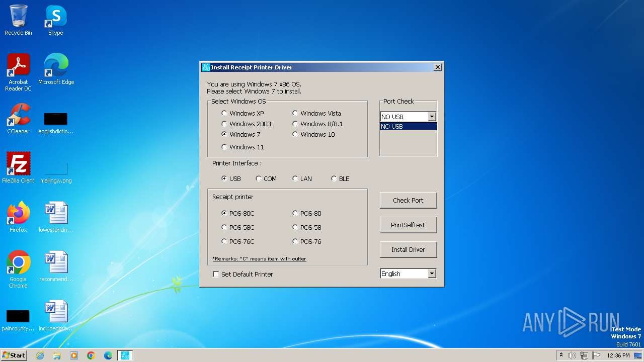Viewport: 644px width, 362px height.
Task: Pick Windows 10 as the OS
Action: [313, 134]
